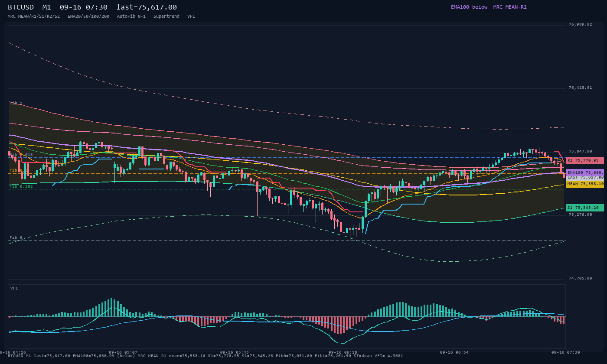Select the red R1 75,770.95 price tag

pos(585,160)
